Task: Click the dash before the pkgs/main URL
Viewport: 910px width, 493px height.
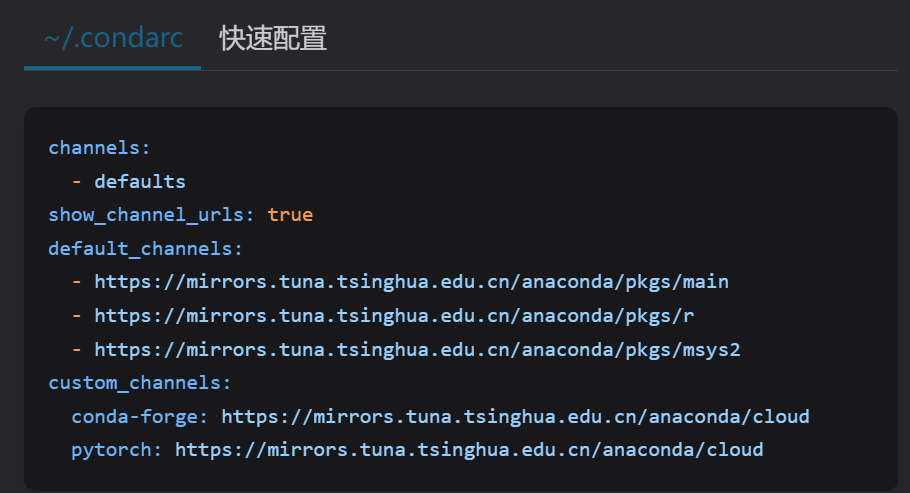Action: [77, 282]
